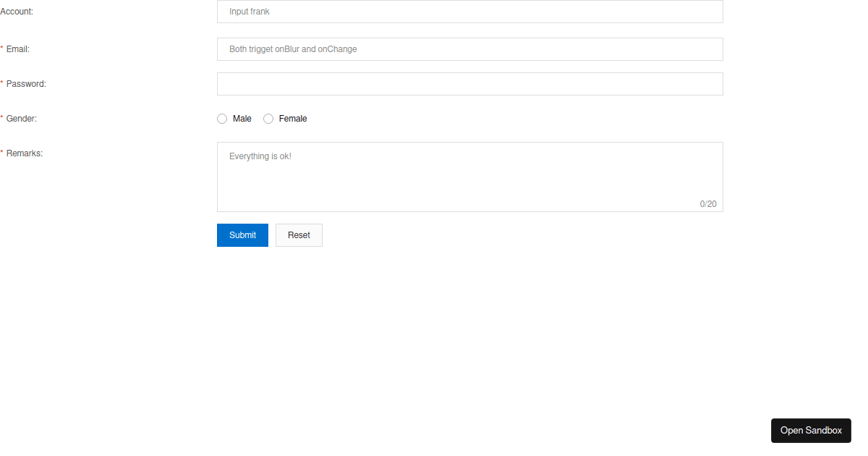Viewport: 868px width, 456px height.
Task: Click the Account input field
Action: [x=469, y=12]
